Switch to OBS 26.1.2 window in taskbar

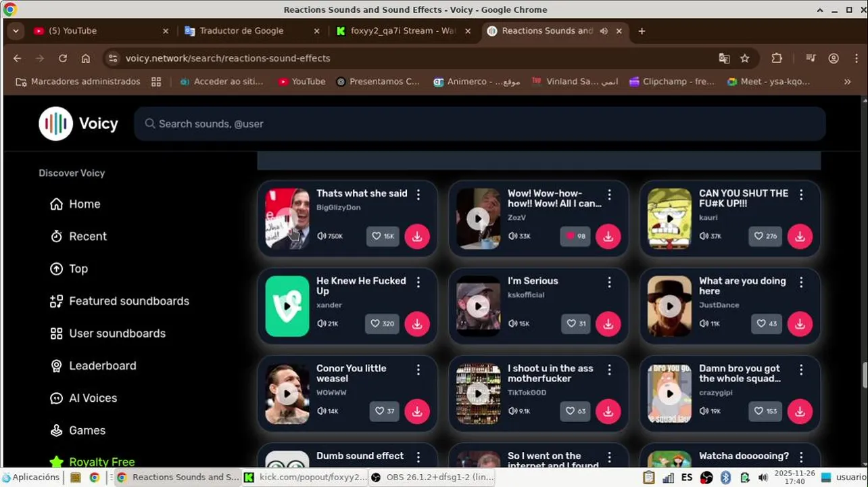point(433,477)
